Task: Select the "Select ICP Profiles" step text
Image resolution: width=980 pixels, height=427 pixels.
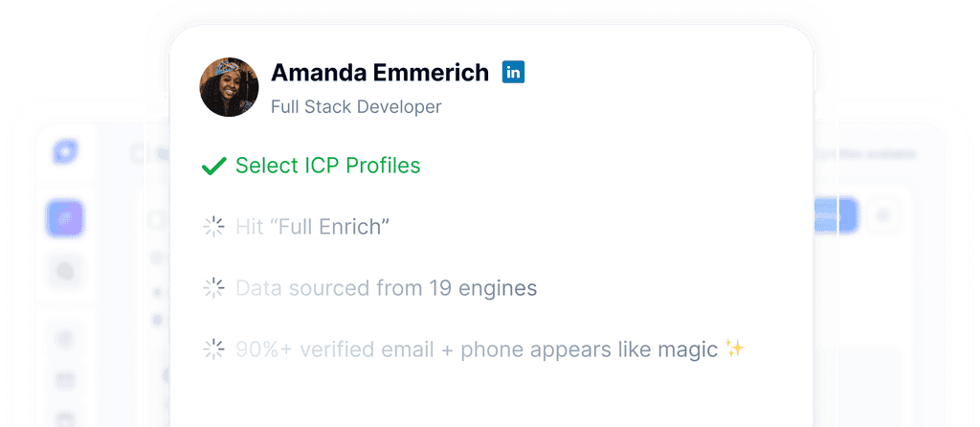Action: [327, 165]
